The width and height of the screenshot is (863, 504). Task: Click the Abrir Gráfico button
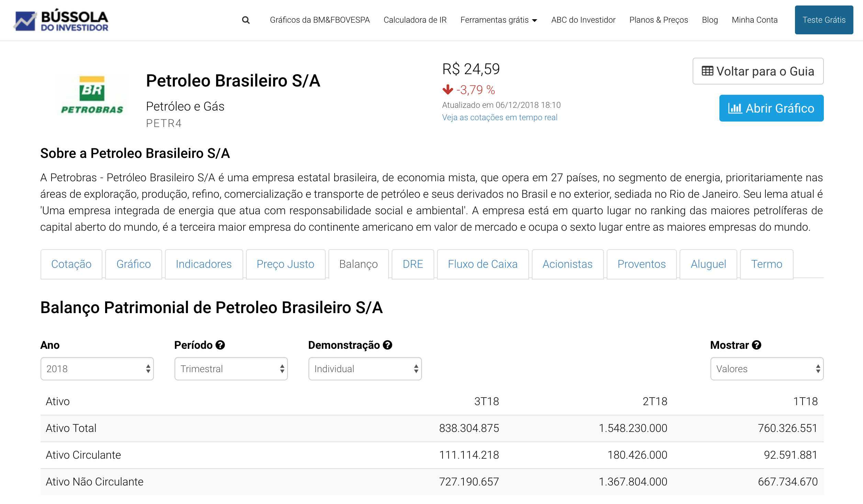tap(771, 108)
